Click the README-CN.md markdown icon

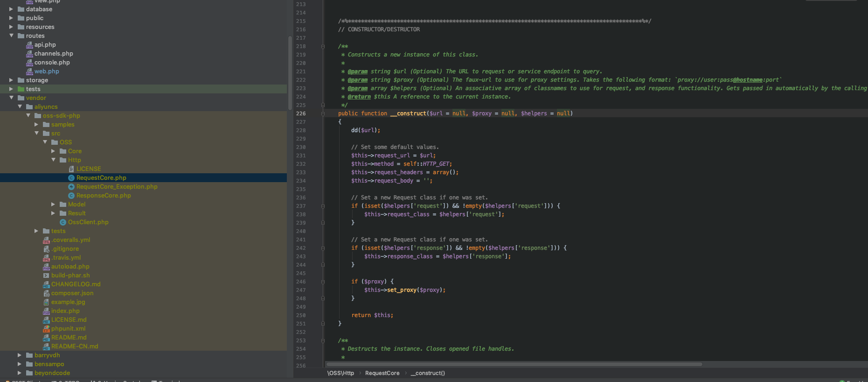coord(46,347)
